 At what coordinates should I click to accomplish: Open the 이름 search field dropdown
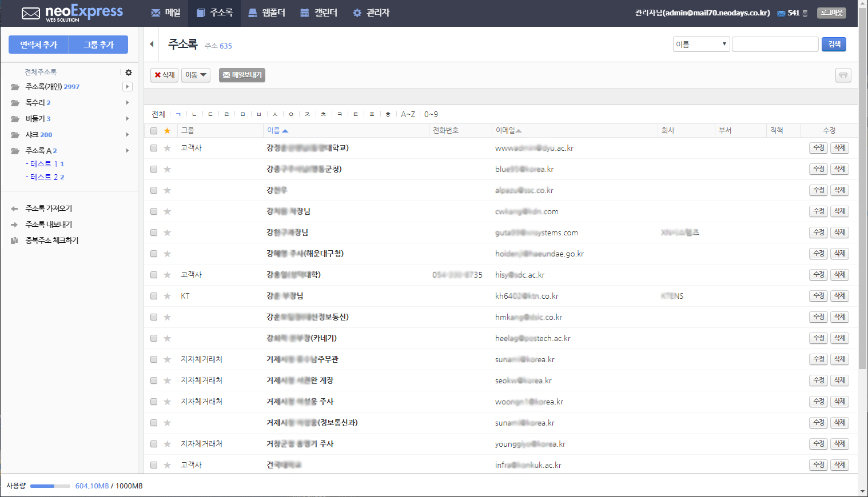click(x=701, y=44)
